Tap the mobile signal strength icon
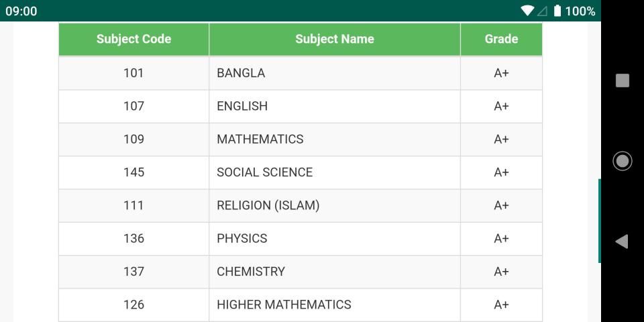This screenshot has width=644, height=322. pos(542,11)
